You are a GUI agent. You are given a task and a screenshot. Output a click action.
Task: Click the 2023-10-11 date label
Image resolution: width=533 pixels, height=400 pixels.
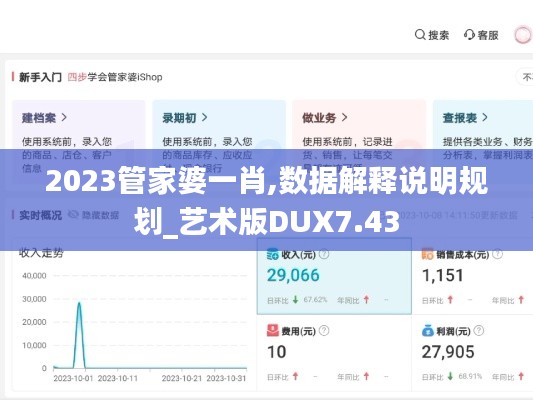tap(118, 378)
